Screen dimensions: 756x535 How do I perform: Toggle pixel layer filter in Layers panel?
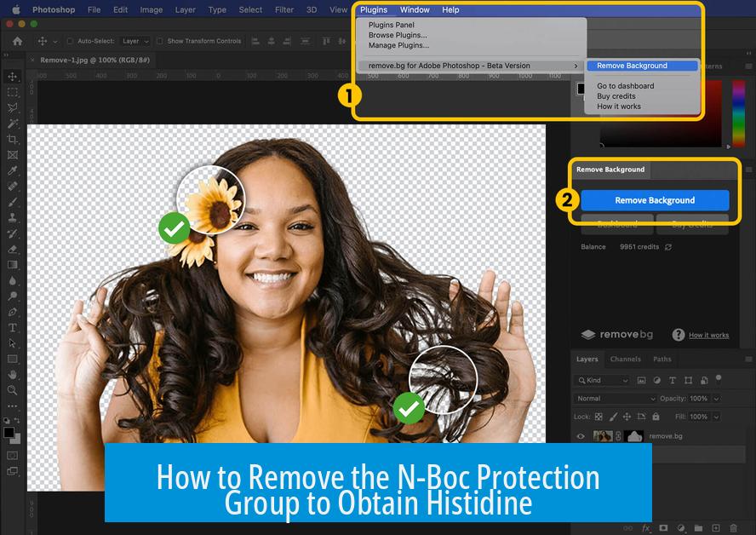[641, 380]
